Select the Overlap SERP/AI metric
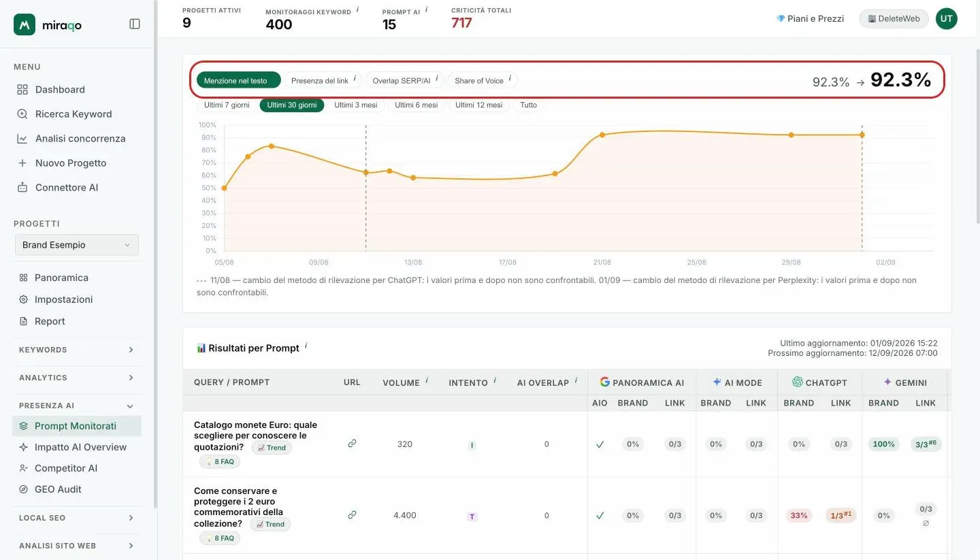 (x=405, y=80)
